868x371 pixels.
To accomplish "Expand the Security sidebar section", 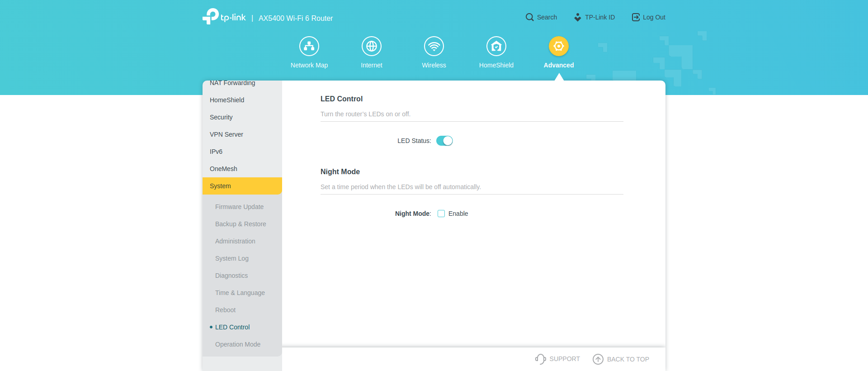I will pyautogui.click(x=221, y=117).
